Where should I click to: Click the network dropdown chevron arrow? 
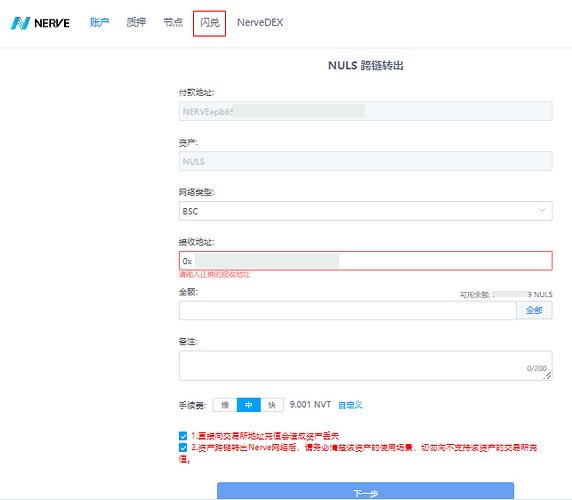pos(542,210)
